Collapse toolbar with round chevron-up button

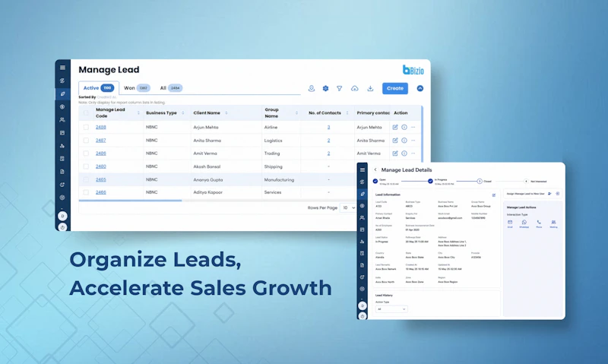pos(420,88)
